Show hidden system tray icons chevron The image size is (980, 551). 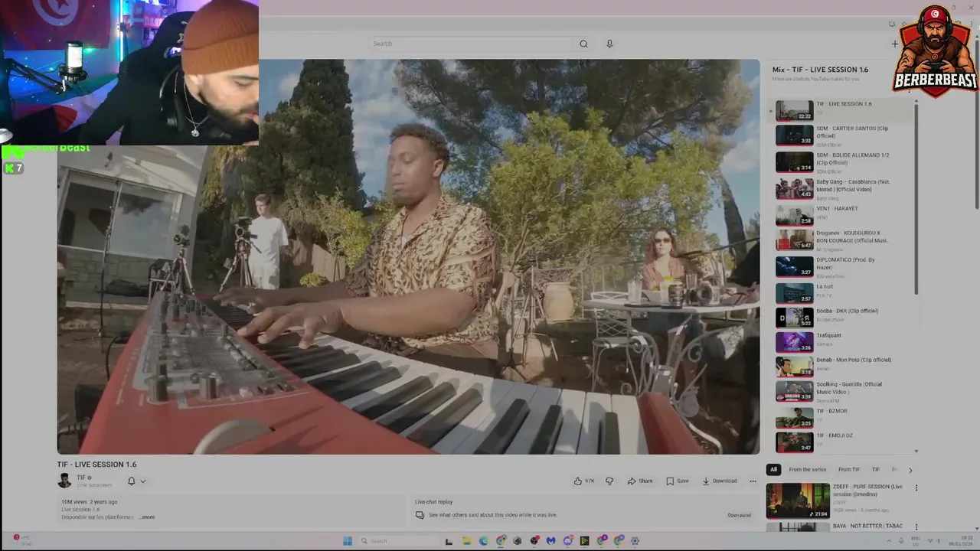tap(889, 541)
